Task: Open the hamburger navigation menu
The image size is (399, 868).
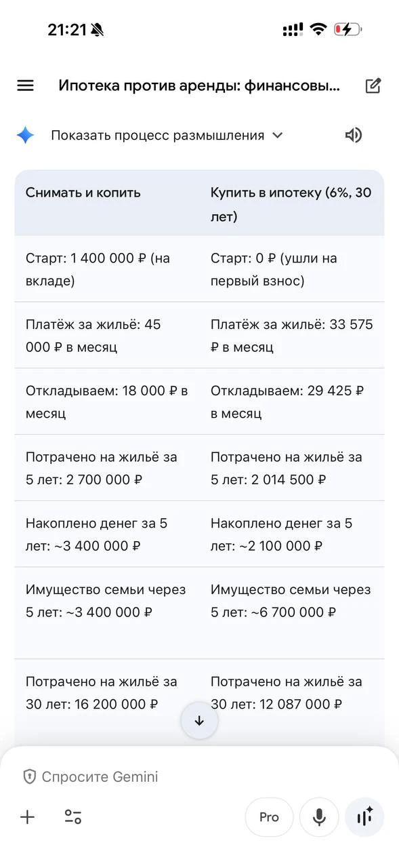Action: click(x=25, y=85)
